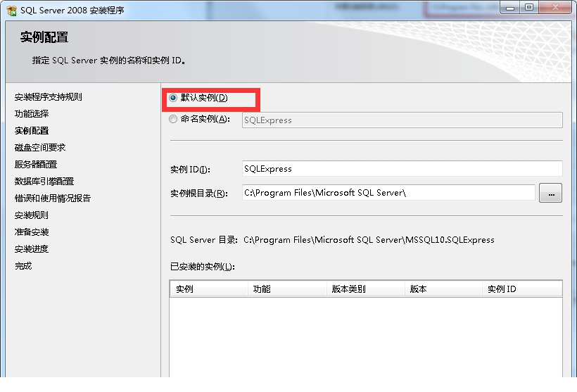Image resolution: width=577 pixels, height=392 pixels.
Task: Click the 已安装的实例(L) label
Action: click(203, 267)
